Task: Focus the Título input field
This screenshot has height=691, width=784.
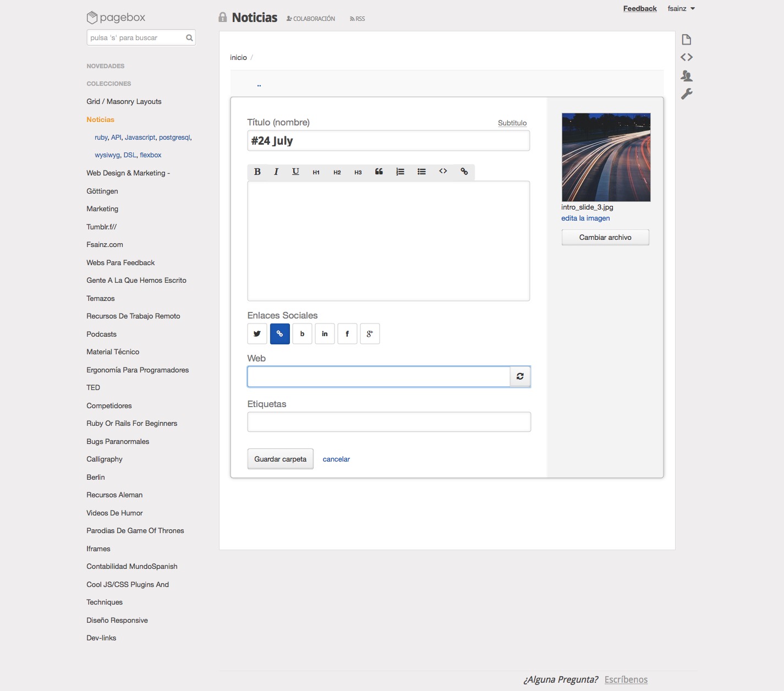Action: click(x=388, y=141)
